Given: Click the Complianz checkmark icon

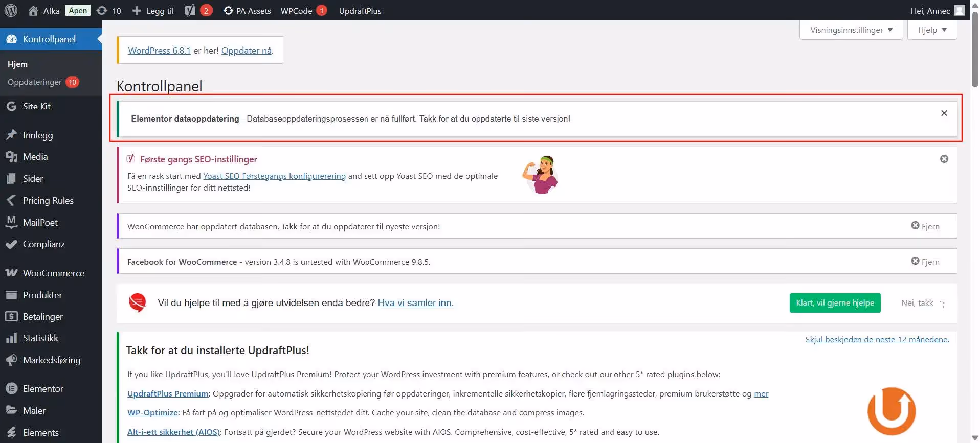Looking at the screenshot, I should [11, 244].
